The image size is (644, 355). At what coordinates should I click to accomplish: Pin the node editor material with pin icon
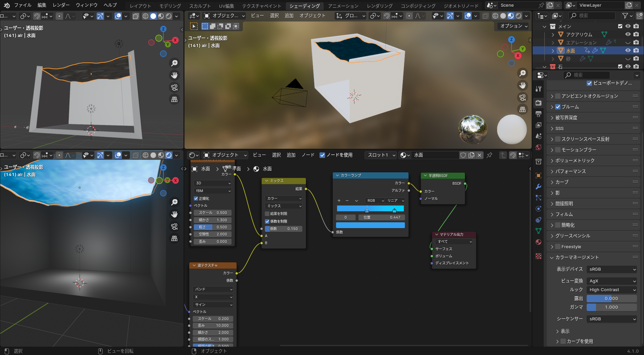490,155
